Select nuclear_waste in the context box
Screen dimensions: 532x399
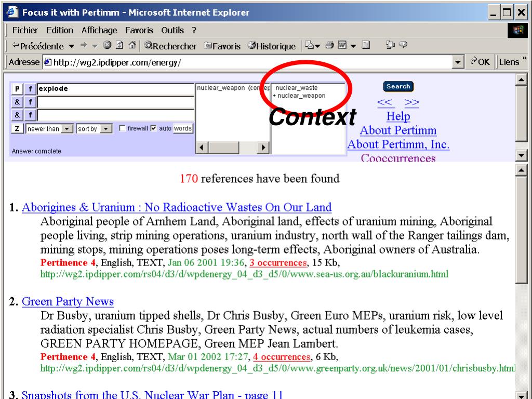click(297, 88)
